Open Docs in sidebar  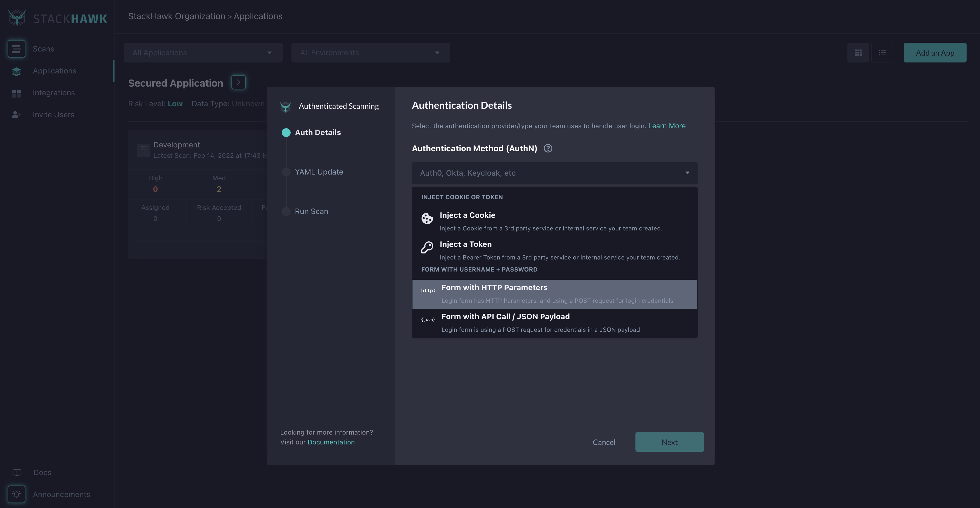42,472
